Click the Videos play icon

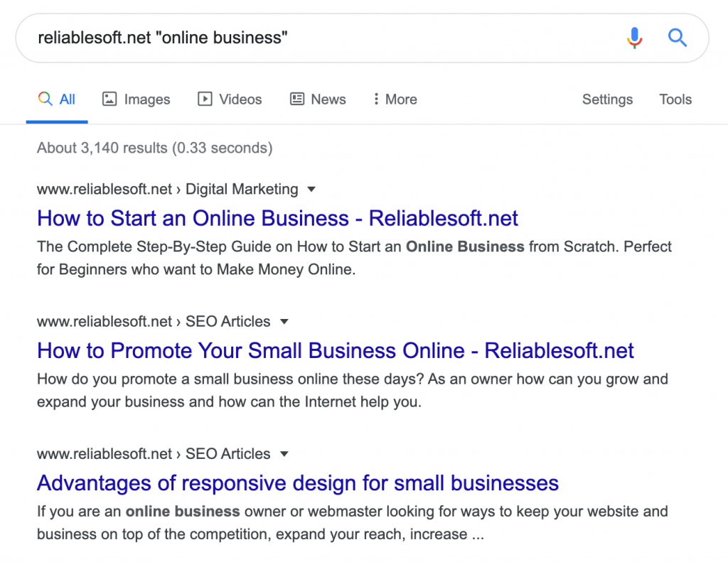click(x=205, y=99)
